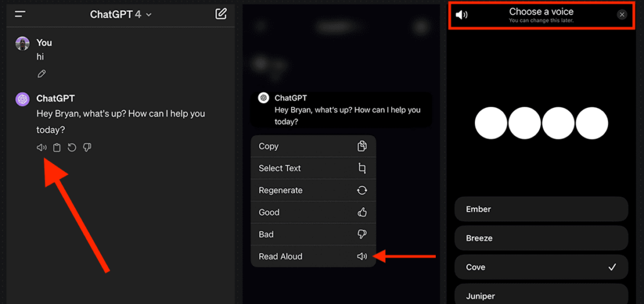Viewport: 644px width, 304px height.
Task: Click speaker icon in Choose a voice header
Action: click(462, 15)
